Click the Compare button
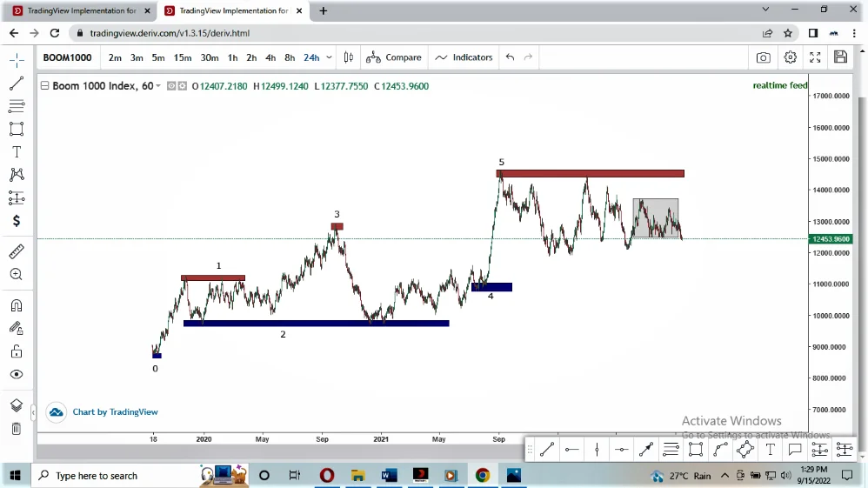This screenshot has width=868, height=488. (394, 57)
